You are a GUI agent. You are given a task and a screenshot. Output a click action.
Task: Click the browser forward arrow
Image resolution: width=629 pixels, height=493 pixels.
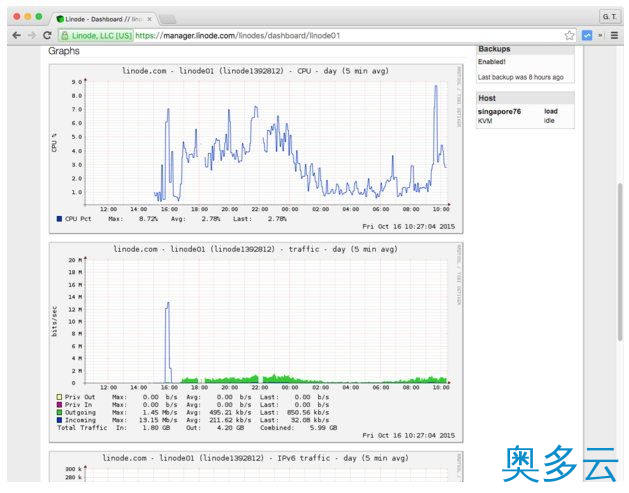click(x=32, y=35)
